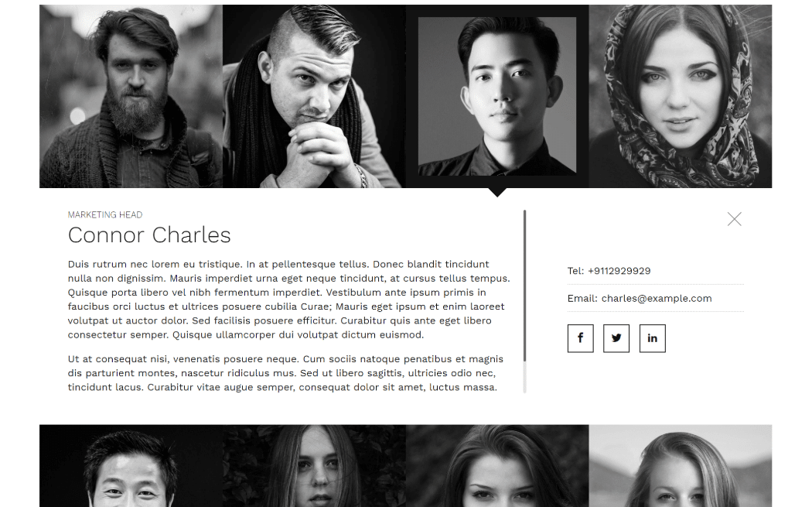The height and width of the screenshot is (507, 812).
Task: Close the Connor Charles detail panel
Action: [734, 219]
